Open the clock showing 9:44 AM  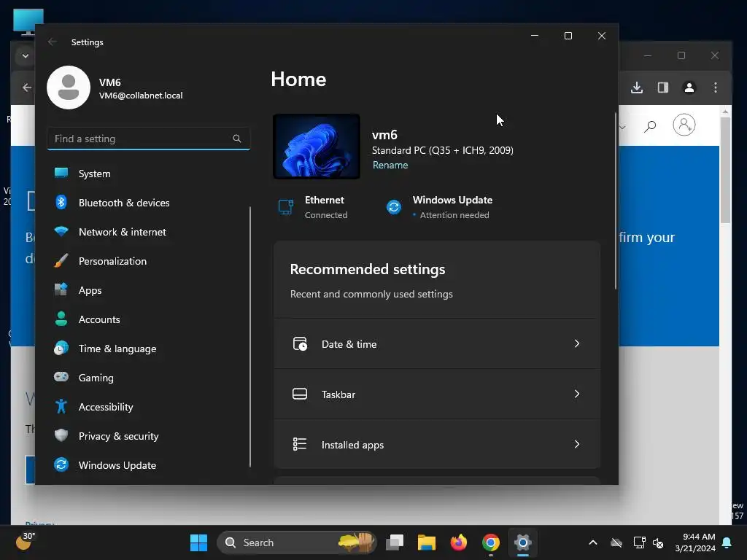(695, 542)
